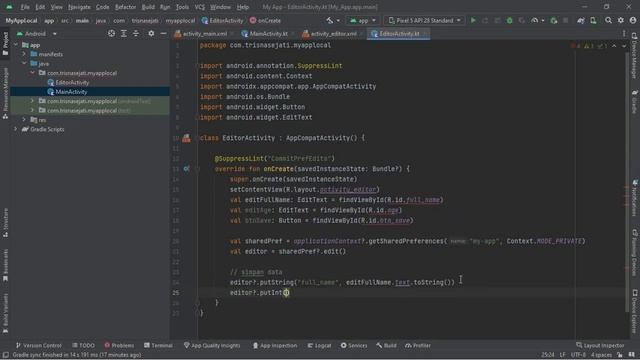Open the Version Control tool window
Viewport: 640px width, 360px height.
click(38, 345)
